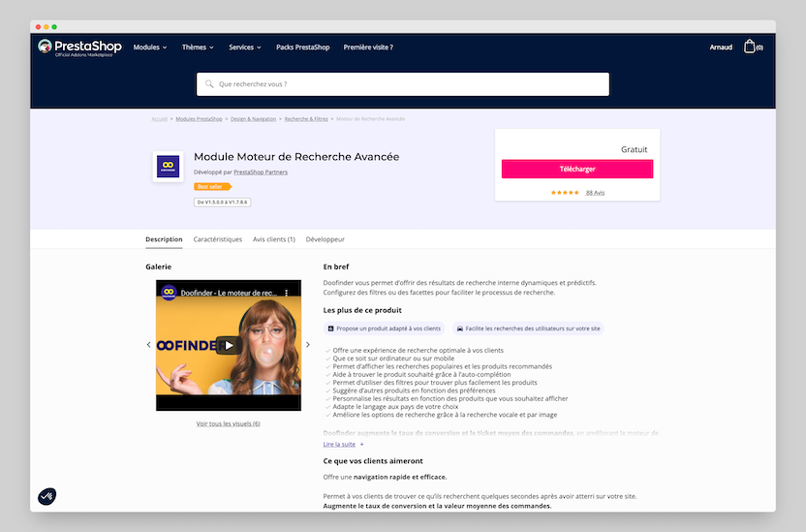Go to Accueil breadcrumb

(x=159, y=119)
